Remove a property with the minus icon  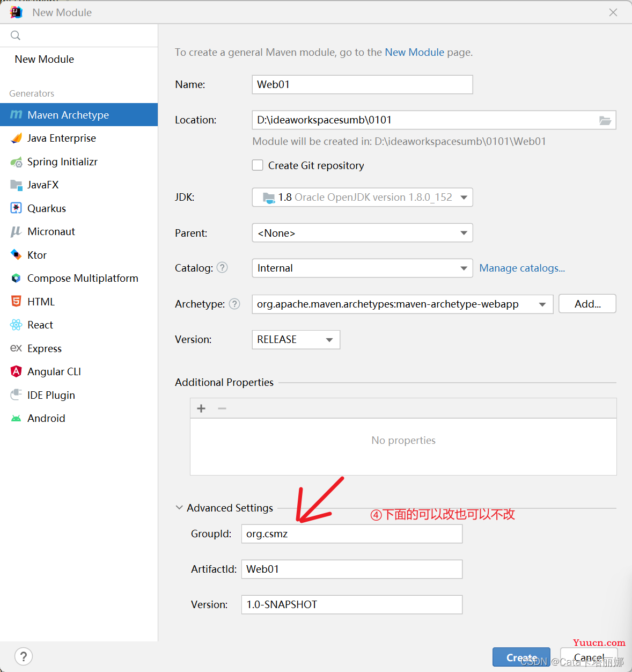(x=222, y=408)
